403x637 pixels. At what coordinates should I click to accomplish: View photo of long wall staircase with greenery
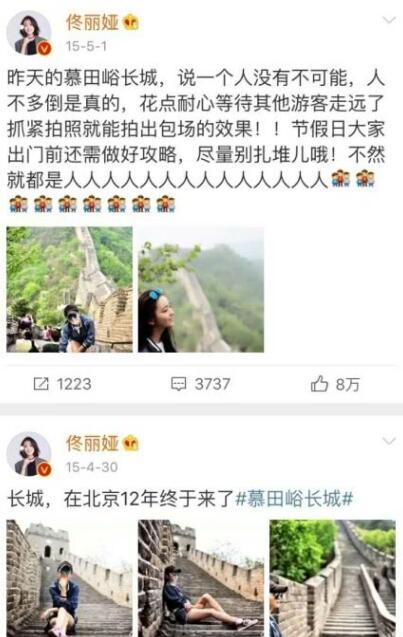pos(333,578)
